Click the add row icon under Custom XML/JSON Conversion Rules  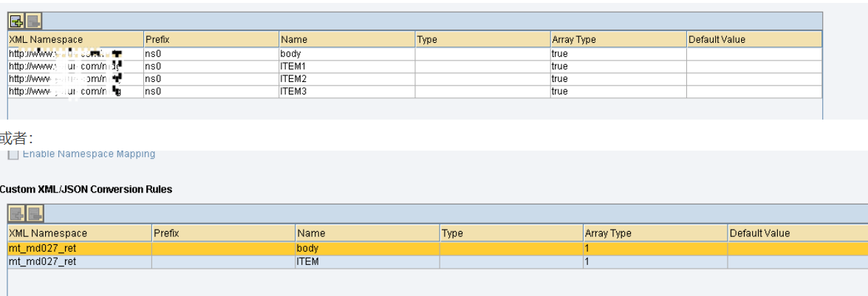pos(16,214)
